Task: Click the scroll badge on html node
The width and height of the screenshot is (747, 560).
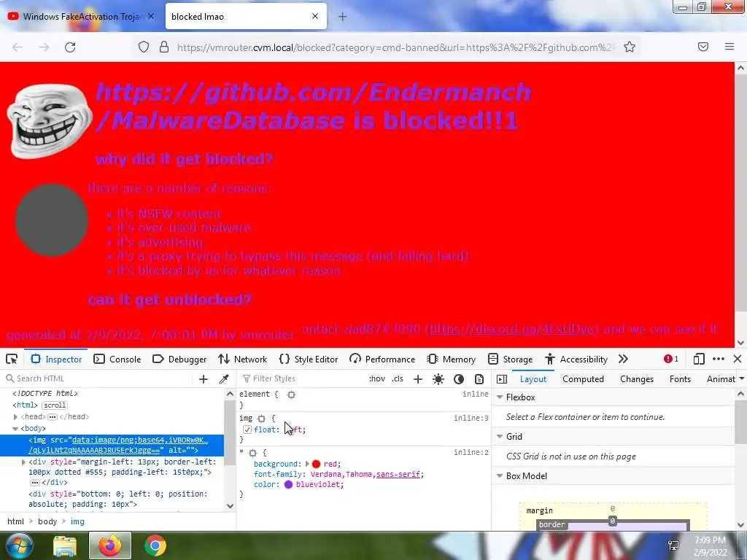Action: tap(55, 405)
